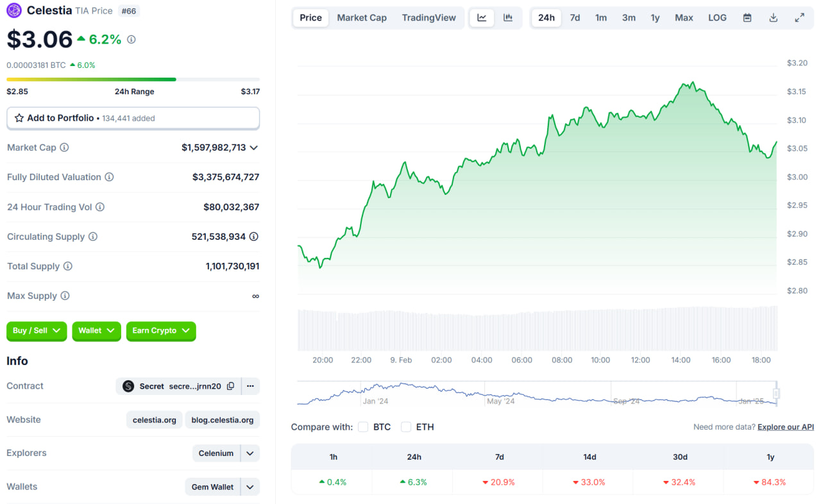The height and width of the screenshot is (504, 821).
Task: Click the Fully Diluted Valuation info icon
Action: tap(109, 177)
